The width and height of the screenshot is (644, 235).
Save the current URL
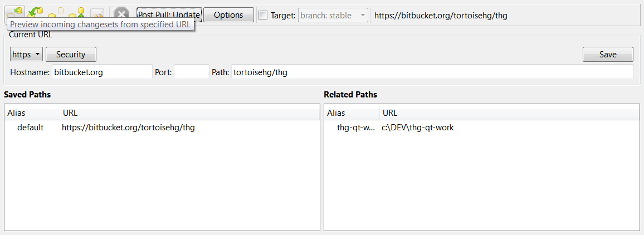coord(608,55)
